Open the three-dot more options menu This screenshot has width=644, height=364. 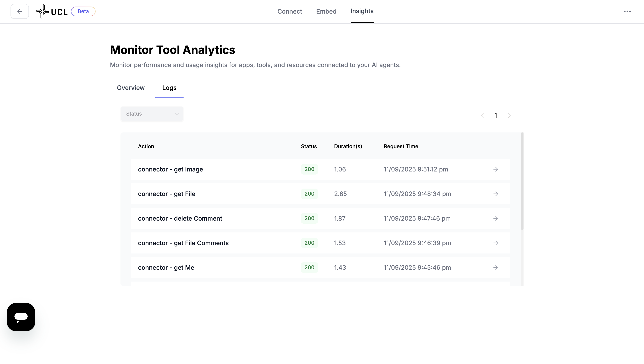click(x=627, y=12)
